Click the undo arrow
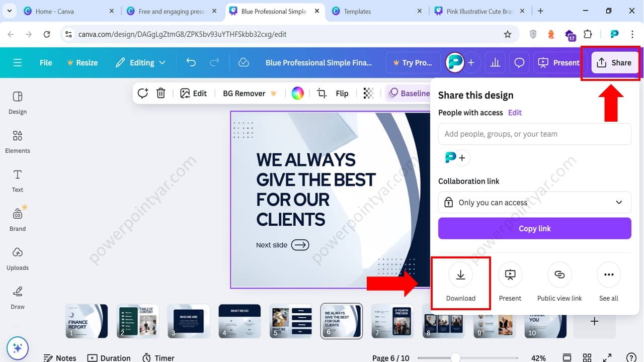The width and height of the screenshot is (644, 362). (x=191, y=62)
